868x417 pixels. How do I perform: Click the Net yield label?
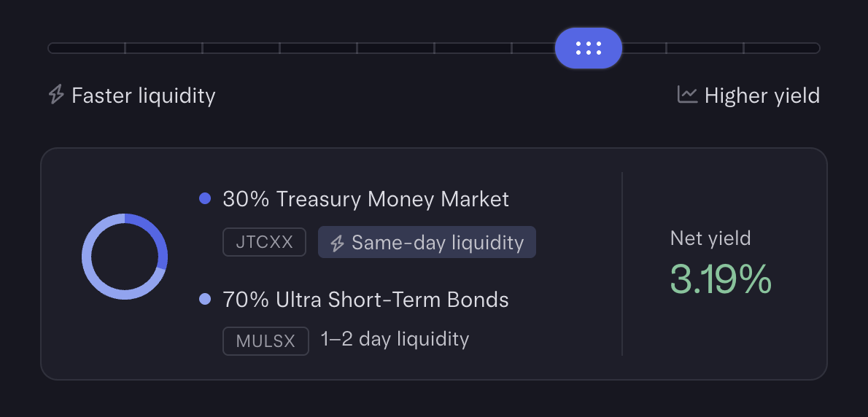coord(710,238)
